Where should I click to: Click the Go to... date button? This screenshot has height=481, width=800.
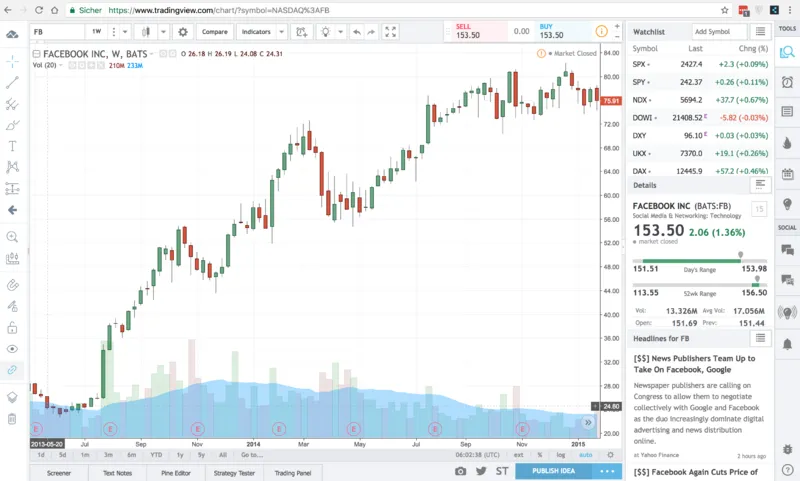(x=252, y=454)
